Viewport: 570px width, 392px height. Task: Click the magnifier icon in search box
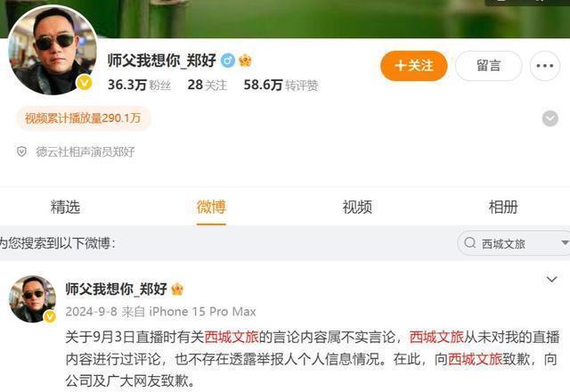(469, 242)
